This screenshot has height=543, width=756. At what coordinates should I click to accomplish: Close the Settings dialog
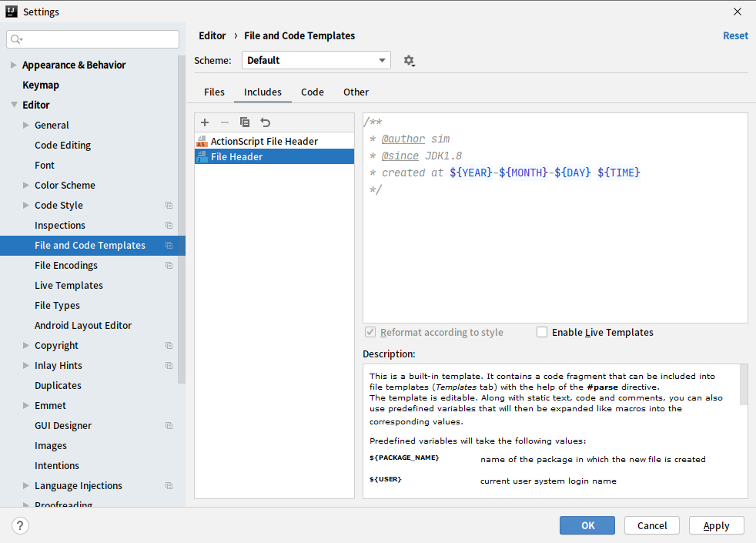(x=738, y=12)
